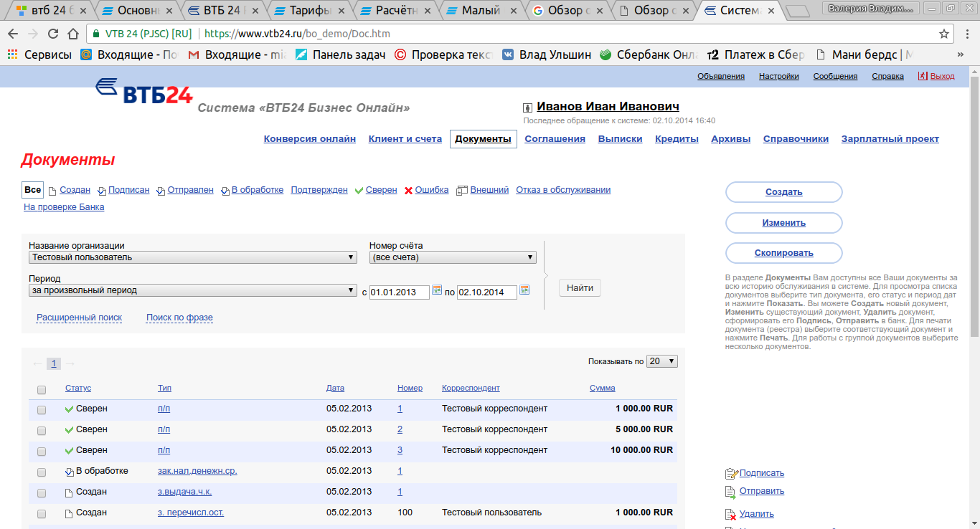Open the Выписки menu section
This screenshot has width=980, height=529.
(x=620, y=139)
